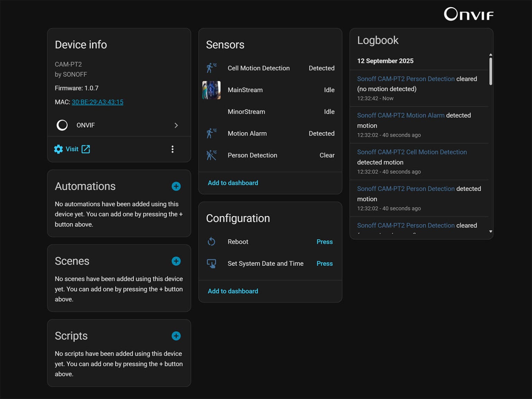The width and height of the screenshot is (532, 399).
Task: Click the add automation plus icon
Action: pos(176,186)
